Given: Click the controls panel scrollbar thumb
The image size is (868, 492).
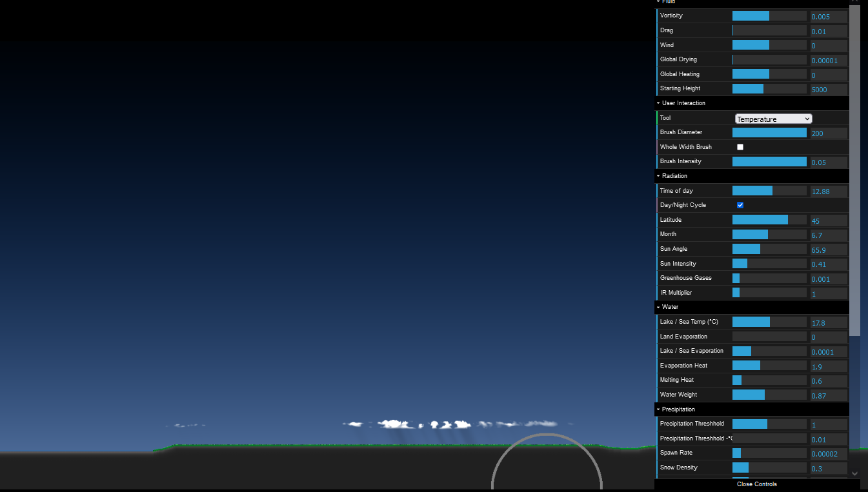Looking at the screenshot, I should pyautogui.click(x=854, y=171).
